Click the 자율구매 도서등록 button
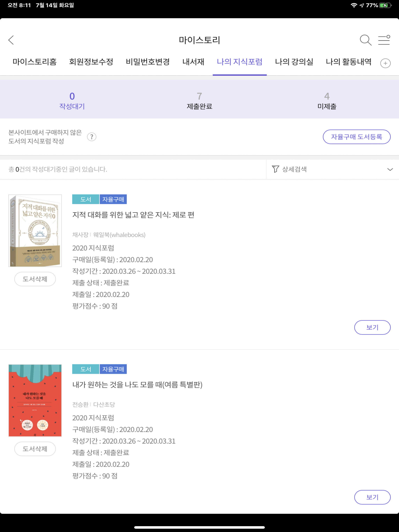 tap(357, 137)
